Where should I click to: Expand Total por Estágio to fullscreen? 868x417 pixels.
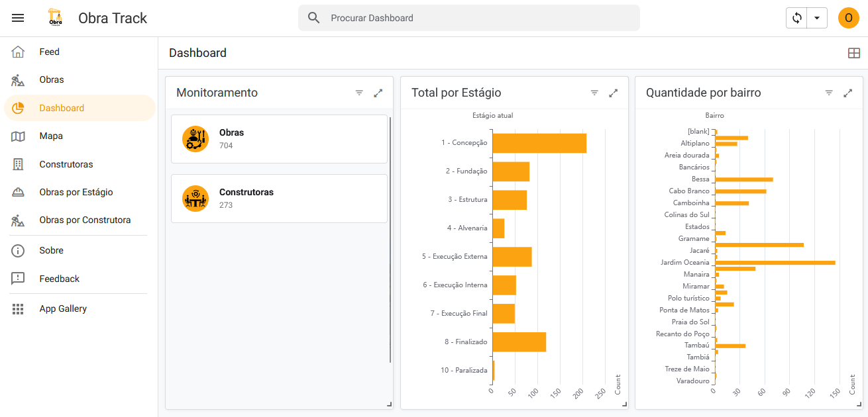pyautogui.click(x=613, y=93)
